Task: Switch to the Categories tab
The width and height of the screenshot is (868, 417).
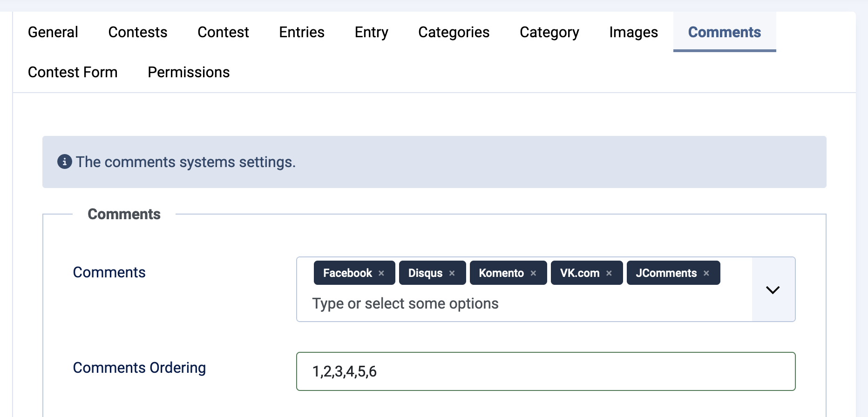Action: [x=454, y=32]
